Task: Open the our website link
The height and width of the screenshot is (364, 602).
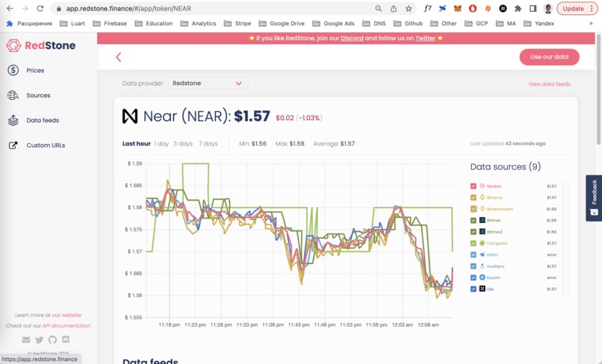Action: pos(66,315)
